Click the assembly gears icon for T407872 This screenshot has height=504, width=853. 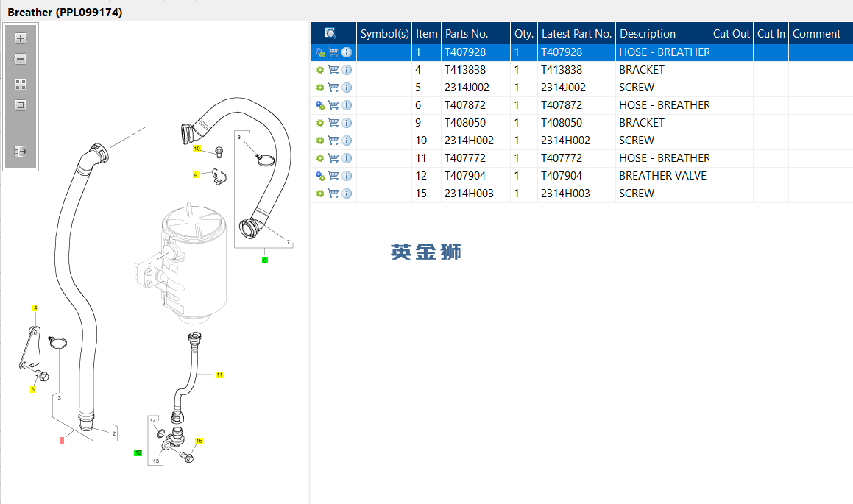[320, 105]
